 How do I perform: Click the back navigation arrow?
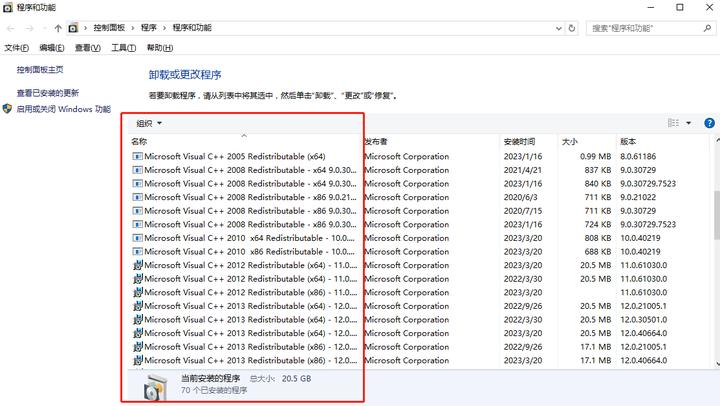(10, 28)
